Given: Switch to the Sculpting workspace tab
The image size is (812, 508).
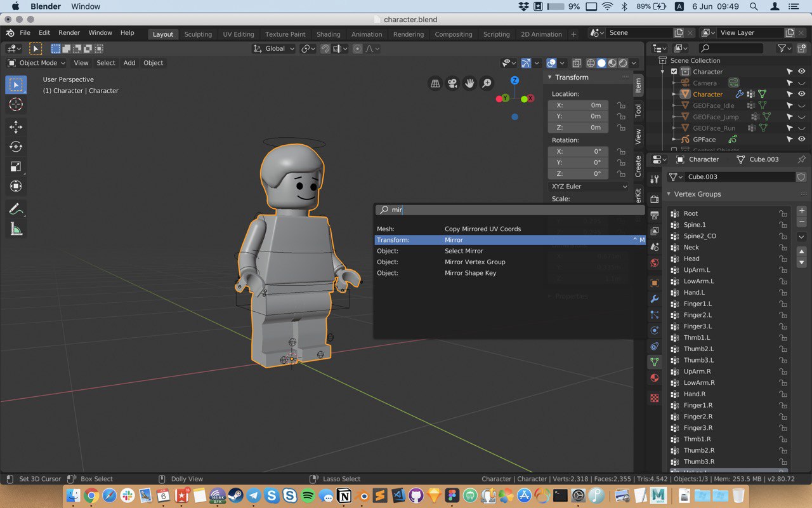Looking at the screenshot, I should (x=198, y=34).
